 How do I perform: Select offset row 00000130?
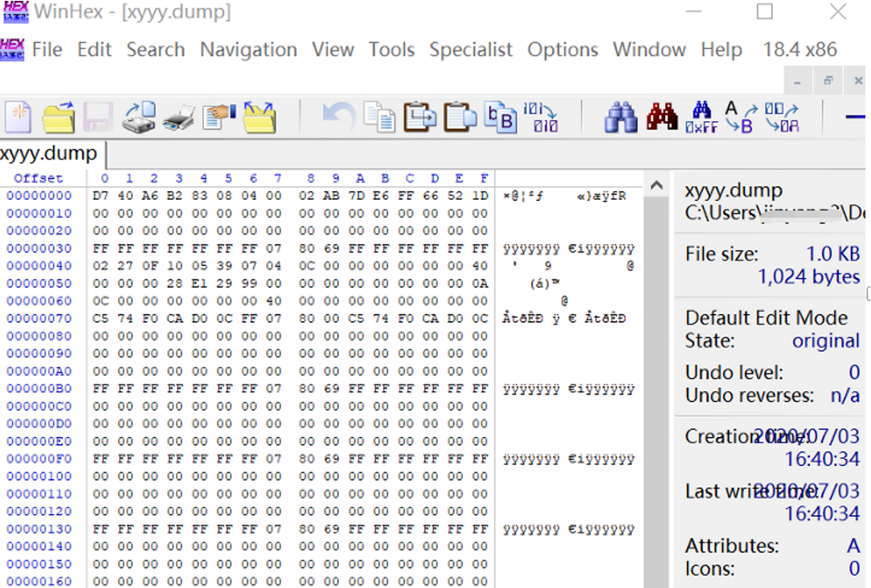39,529
